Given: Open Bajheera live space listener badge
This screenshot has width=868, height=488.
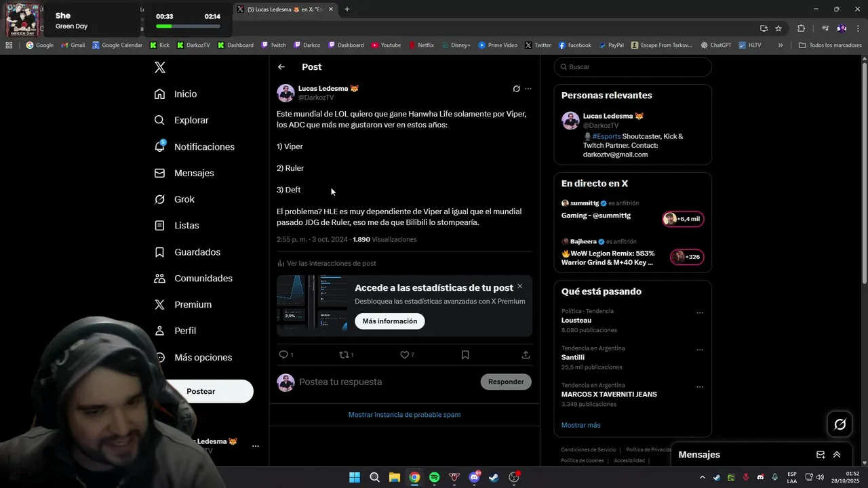Looking at the screenshot, I should coord(687,257).
